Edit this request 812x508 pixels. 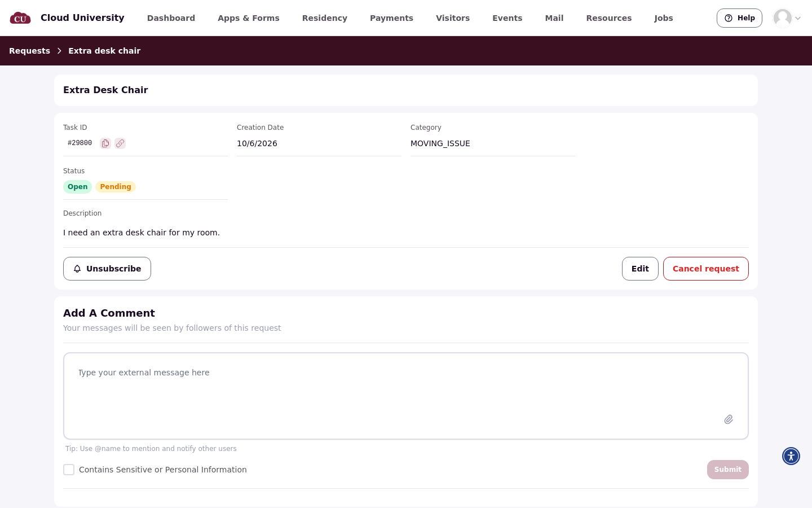(x=640, y=269)
